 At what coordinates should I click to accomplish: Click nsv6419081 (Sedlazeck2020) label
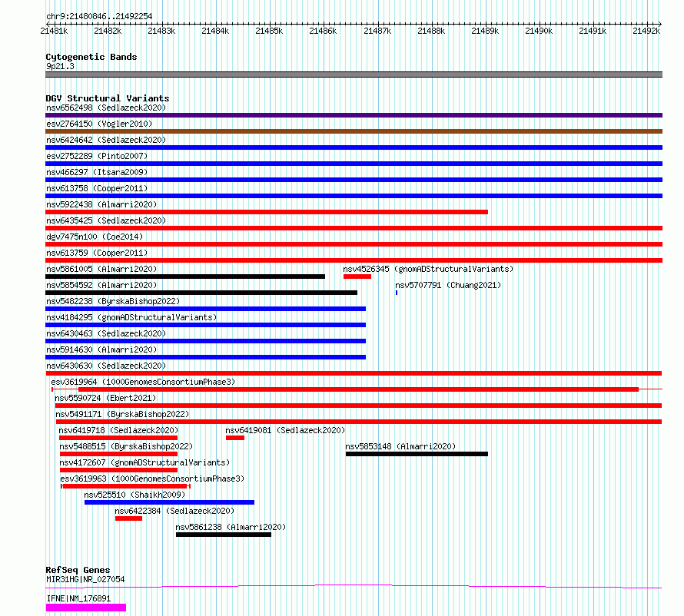(285, 430)
